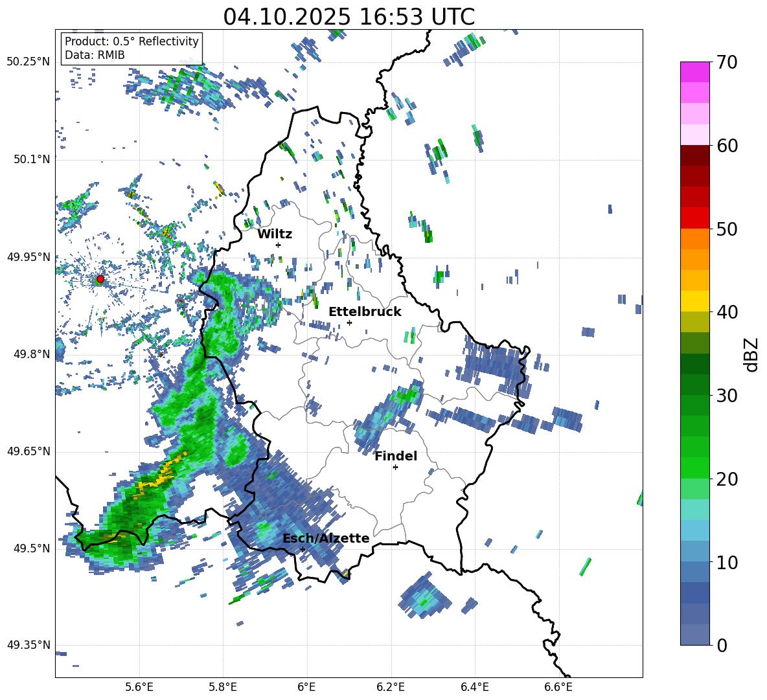767x700 pixels.
Task: Click the 6.4°E longitude label
Action: point(474,687)
